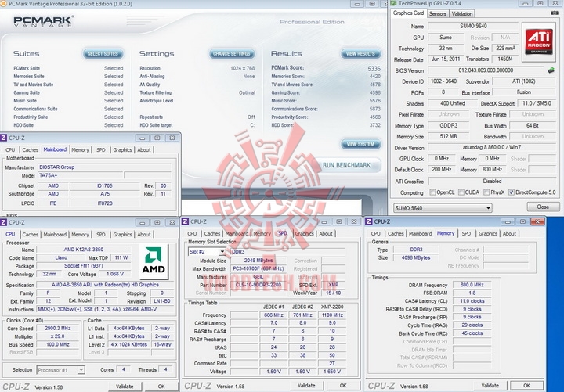Open the Caches tab in the CPU-Z CPU window
The image size is (564, 392).
click(x=31, y=234)
